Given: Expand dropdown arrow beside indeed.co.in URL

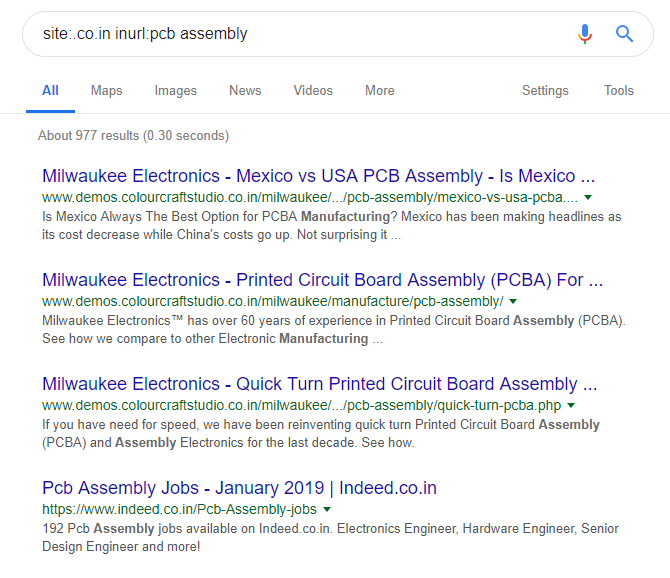Looking at the screenshot, I should (x=326, y=509).
